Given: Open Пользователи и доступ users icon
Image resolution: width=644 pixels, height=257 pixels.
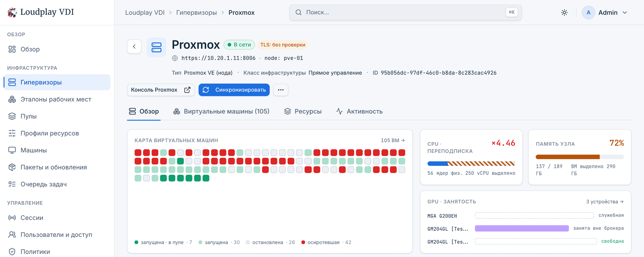Looking at the screenshot, I should pos(12,235).
